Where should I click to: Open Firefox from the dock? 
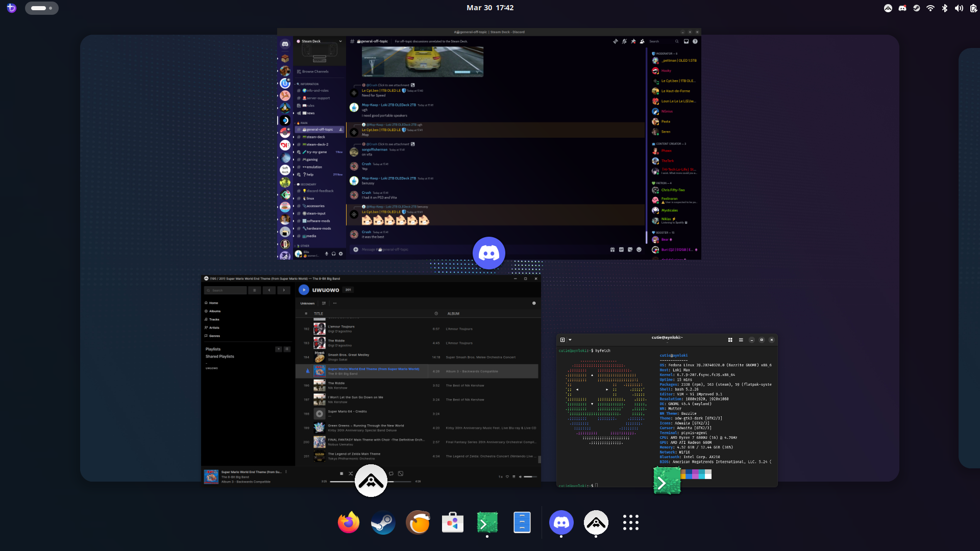coord(349,522)
